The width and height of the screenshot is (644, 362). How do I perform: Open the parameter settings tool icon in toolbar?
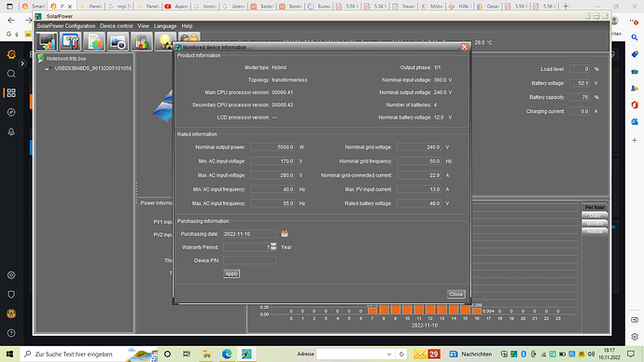click(x=70, y=41)
